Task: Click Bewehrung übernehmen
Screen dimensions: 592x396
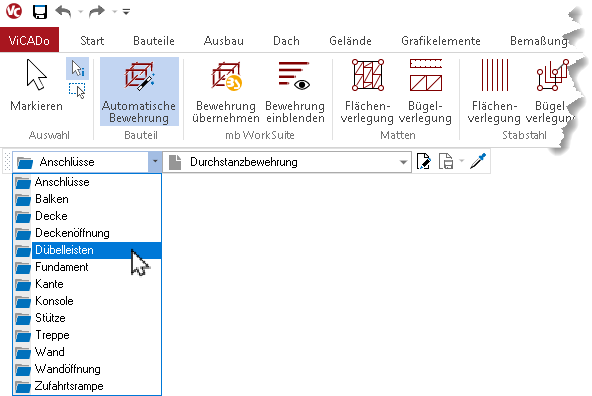Action: coord(226,91)
